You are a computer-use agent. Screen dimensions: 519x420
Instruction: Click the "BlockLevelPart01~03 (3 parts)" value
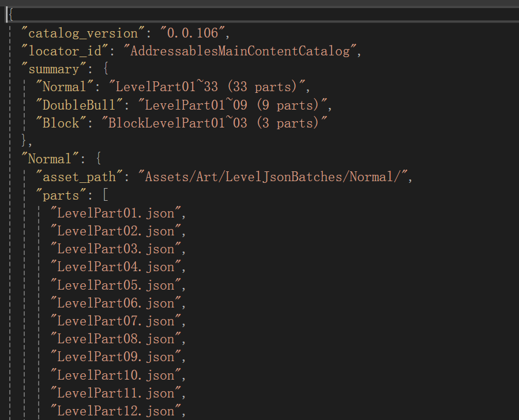[x=215, y=123]
